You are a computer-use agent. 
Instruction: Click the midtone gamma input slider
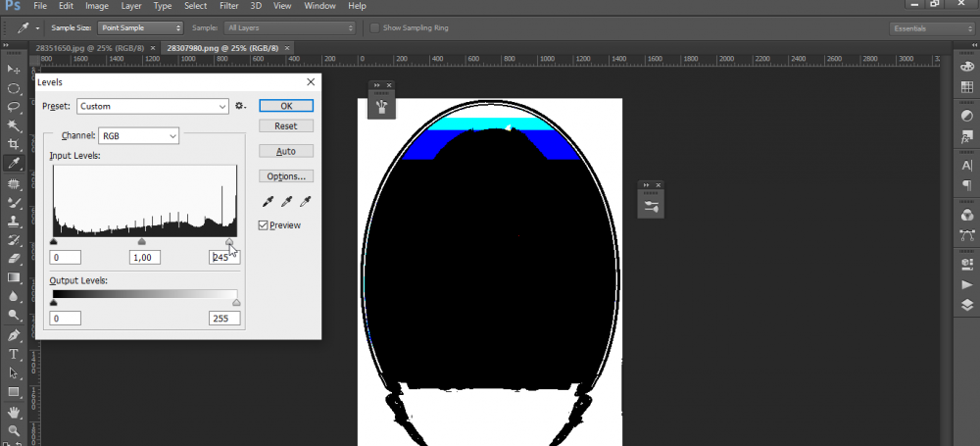coord(142,241)
